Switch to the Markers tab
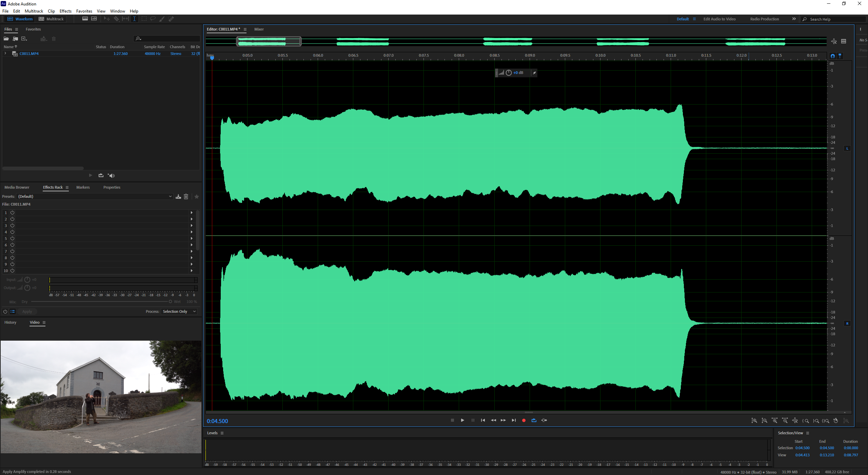The height and width of the screenshot is (475, 868). pos(83,187)
